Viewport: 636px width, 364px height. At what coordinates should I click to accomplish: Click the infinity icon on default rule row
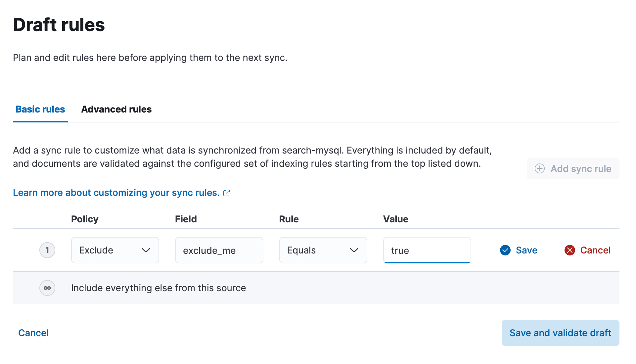coord(47,288)
